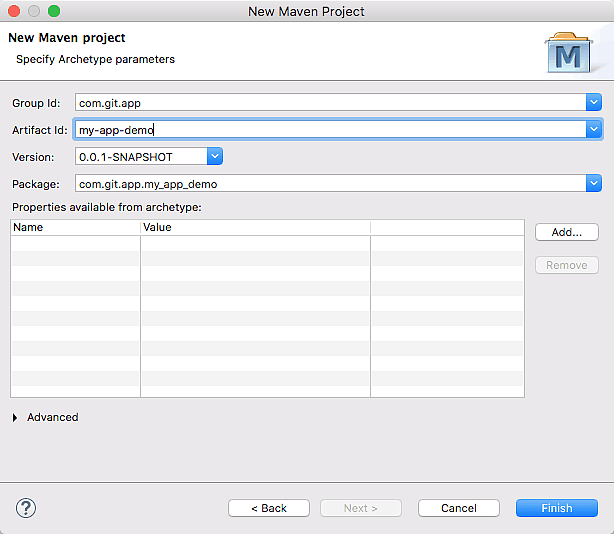Screen dimensions: 614x534
Task: Click the Name column header
Action: (x=75, y=227)
